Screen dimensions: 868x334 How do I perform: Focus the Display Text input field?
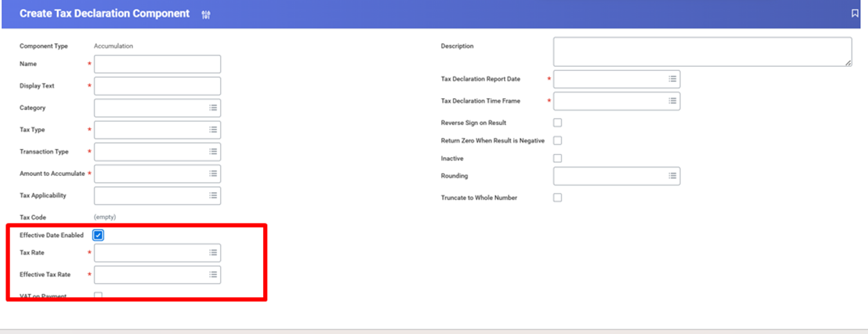[x=157, y=86]
